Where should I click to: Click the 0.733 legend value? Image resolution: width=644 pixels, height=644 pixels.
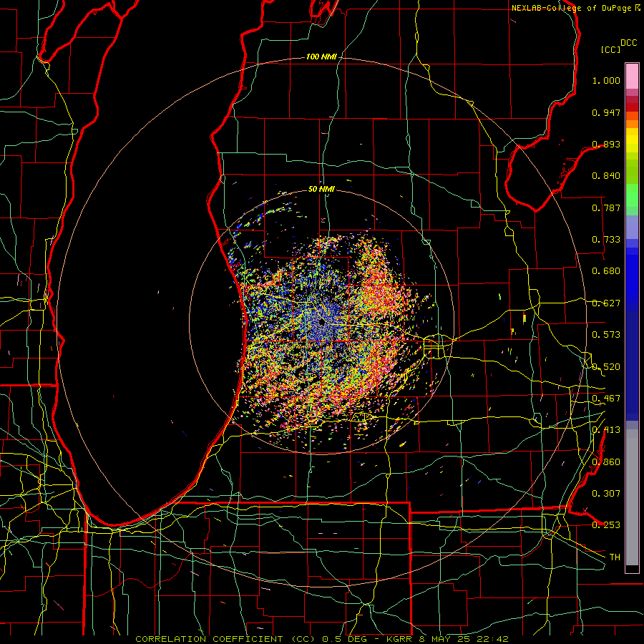coord(606,240)
